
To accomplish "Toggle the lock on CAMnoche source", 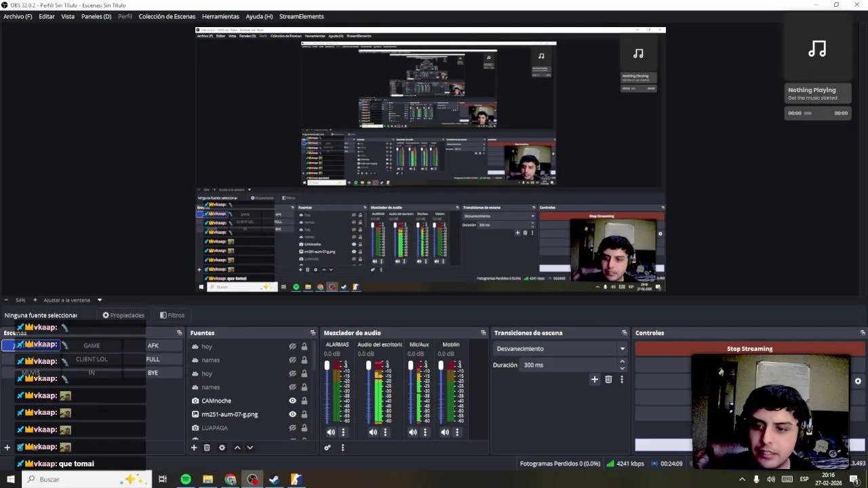I will pyautogui.click(x=304, y=401).
